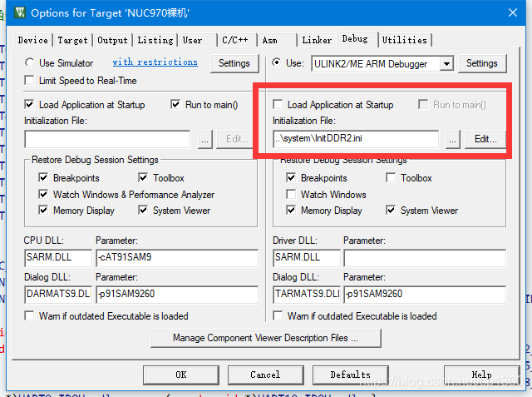Select the Use hardware debugger radio button

(277, 62)
